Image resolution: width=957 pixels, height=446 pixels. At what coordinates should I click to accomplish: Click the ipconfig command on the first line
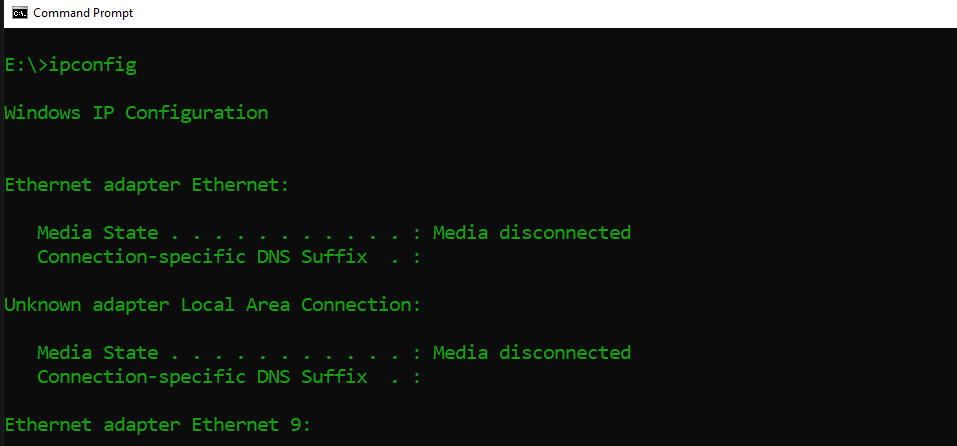tap(92, 65)
